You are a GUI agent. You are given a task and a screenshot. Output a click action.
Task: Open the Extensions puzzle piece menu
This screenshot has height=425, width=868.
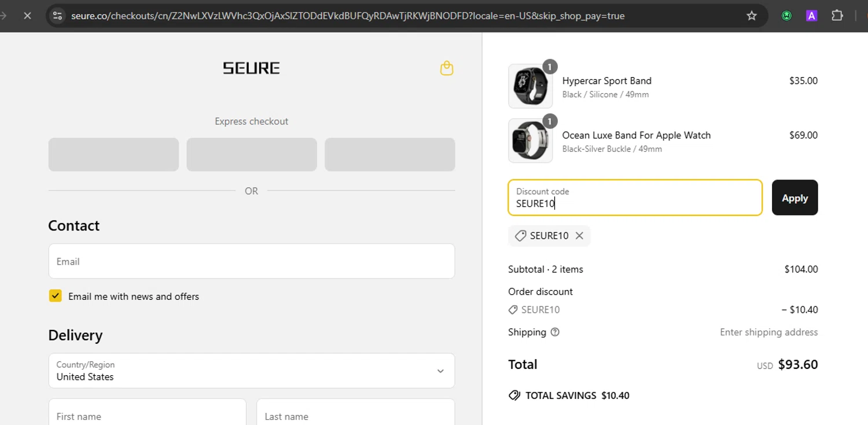click(837, 16)
